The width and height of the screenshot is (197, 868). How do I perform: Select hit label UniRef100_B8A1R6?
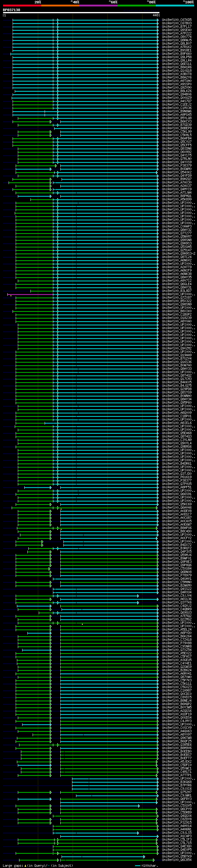tap(177, 67)
